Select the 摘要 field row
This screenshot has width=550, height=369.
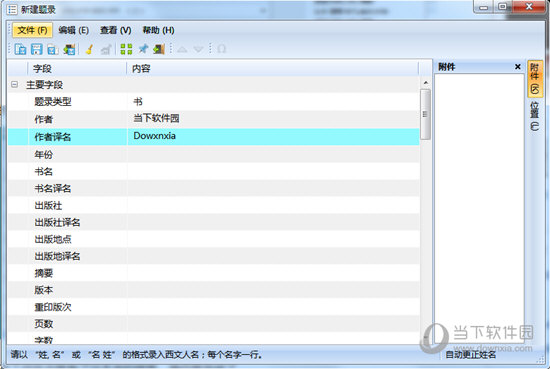coord(214,273)
